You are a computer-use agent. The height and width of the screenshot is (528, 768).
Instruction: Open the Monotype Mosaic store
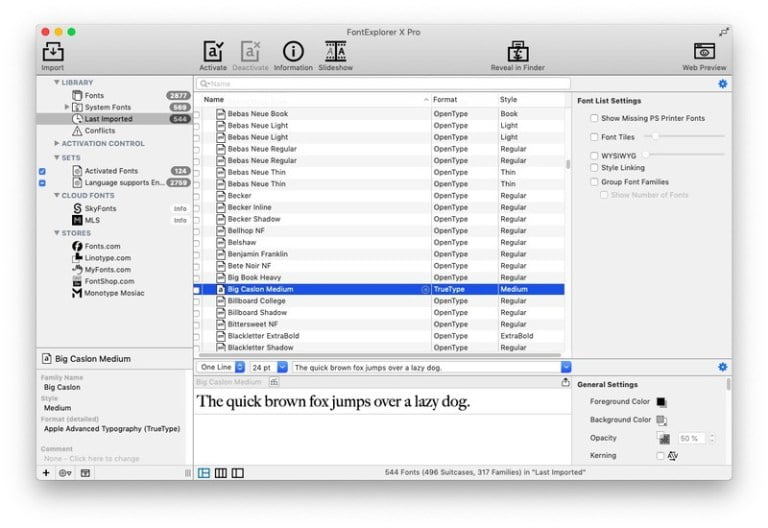coord(114,293)
